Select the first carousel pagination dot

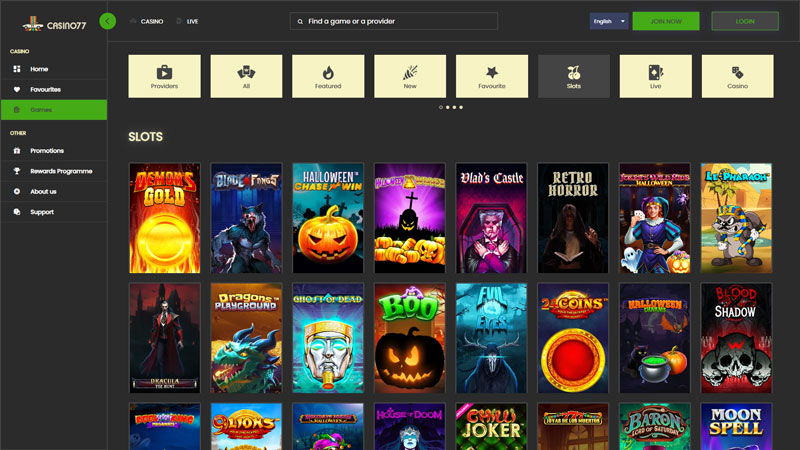click(441, 107)
